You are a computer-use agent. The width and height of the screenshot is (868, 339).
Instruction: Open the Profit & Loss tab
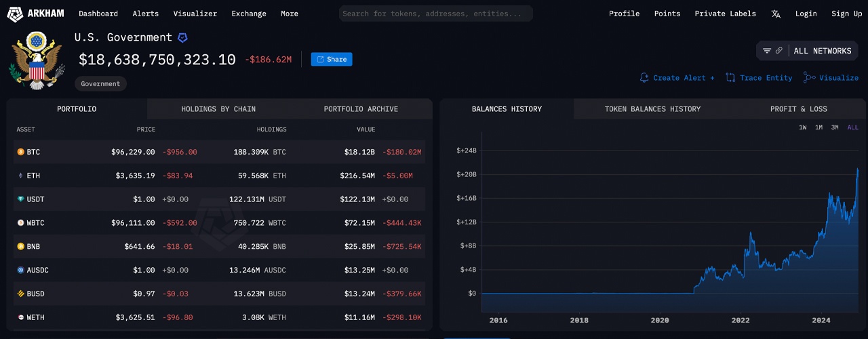pyautogui.click(x=798, y=109)
